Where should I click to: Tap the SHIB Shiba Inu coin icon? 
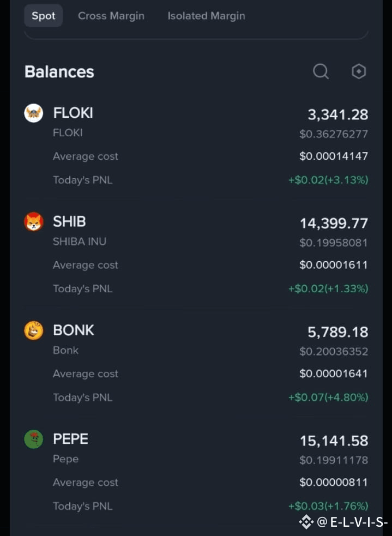click(33, 222)
